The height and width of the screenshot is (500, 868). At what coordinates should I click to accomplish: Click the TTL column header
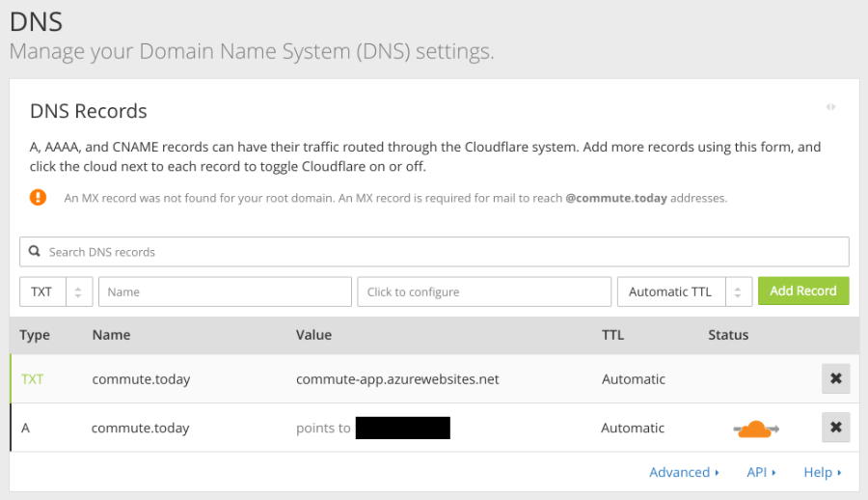612,335
